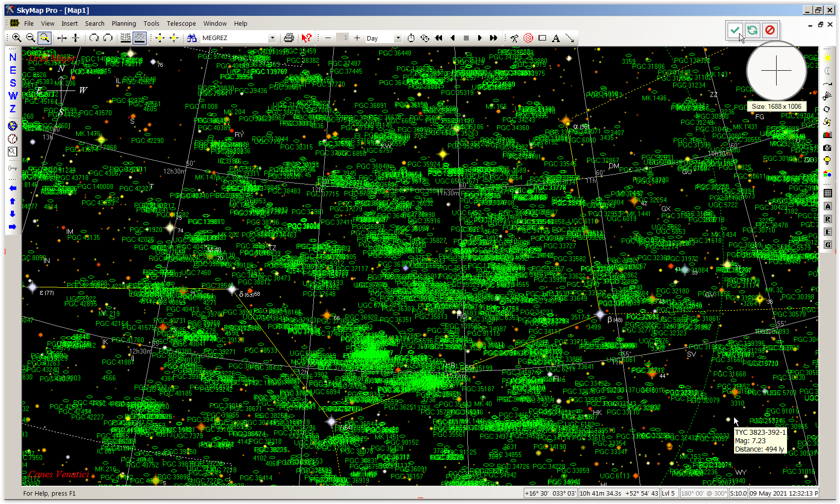The width and height of the screenshot is (840, 504).
Task: Select the red target circle tool
Action: (x=529, y=38)
